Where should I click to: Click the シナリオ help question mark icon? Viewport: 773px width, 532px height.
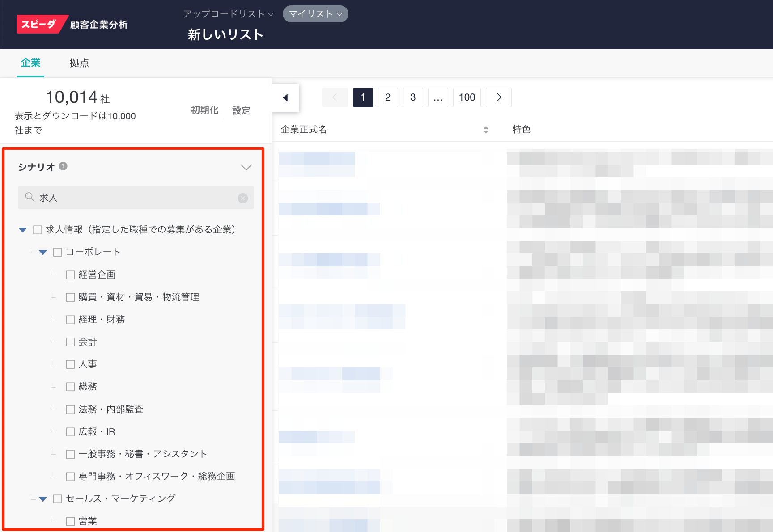click(63, 166)
